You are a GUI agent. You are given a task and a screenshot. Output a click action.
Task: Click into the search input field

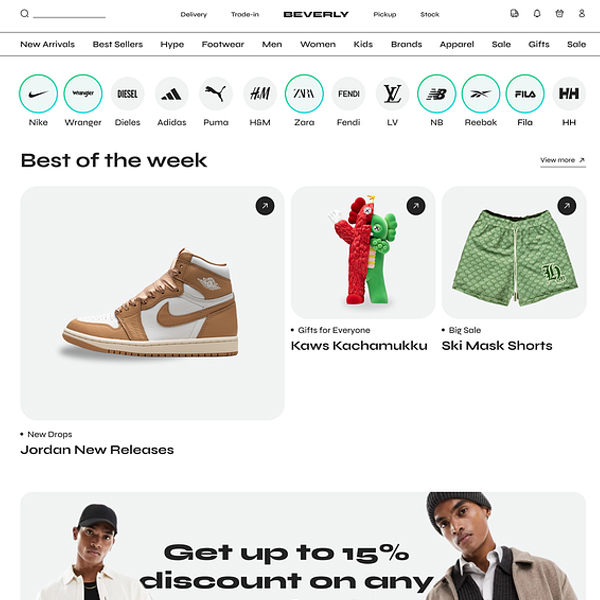(x=69, y=14)
